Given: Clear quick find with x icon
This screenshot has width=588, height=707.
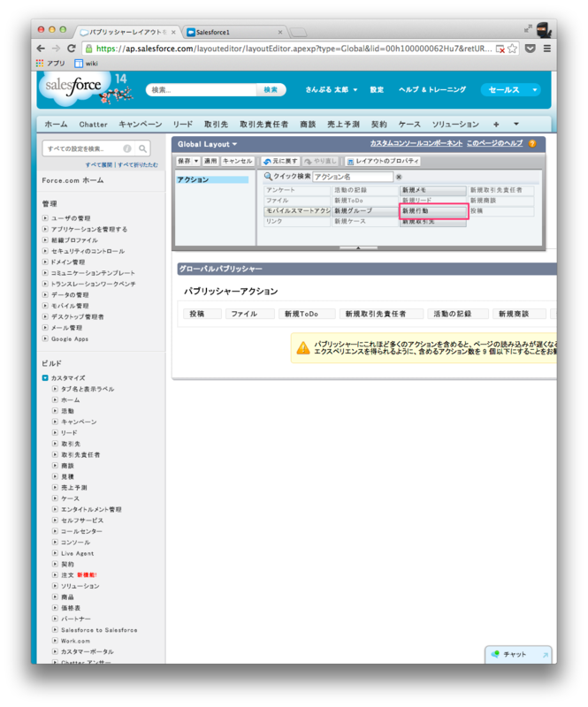Looking at the screenshot, I should [x=399, y=177].
